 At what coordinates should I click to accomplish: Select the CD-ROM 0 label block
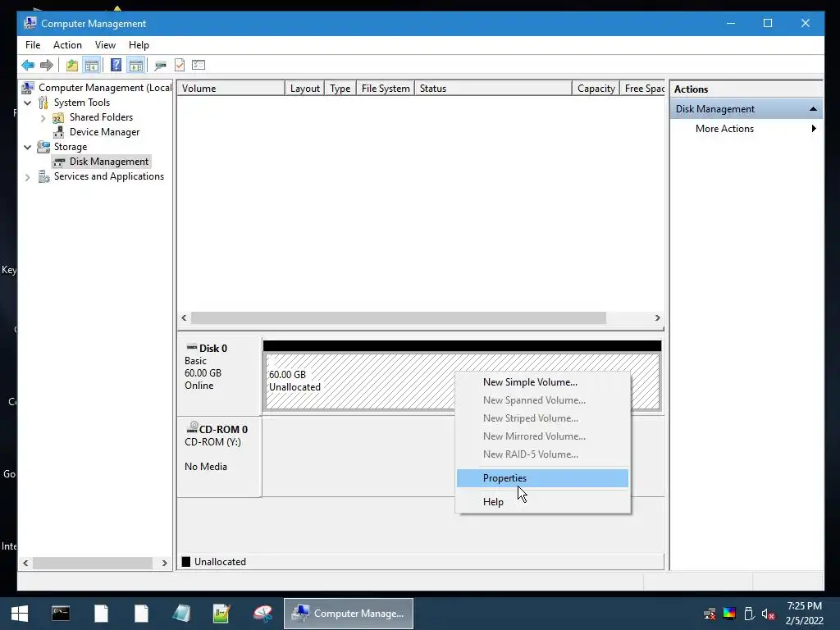(220, 457)
